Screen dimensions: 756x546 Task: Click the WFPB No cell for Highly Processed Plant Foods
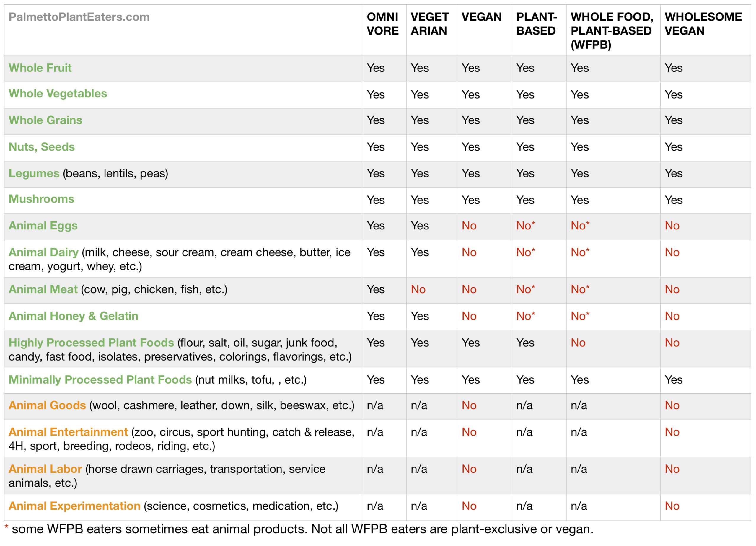click(578, 343)
